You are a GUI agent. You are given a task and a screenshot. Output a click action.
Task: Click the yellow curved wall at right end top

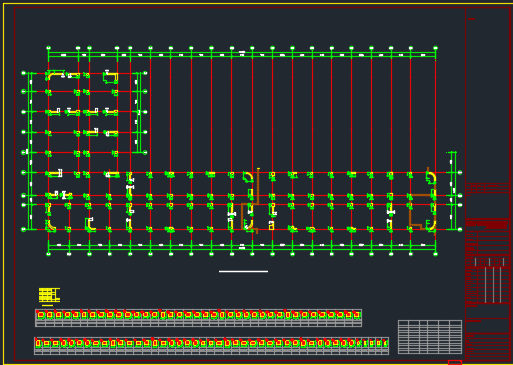coord(431,177)
